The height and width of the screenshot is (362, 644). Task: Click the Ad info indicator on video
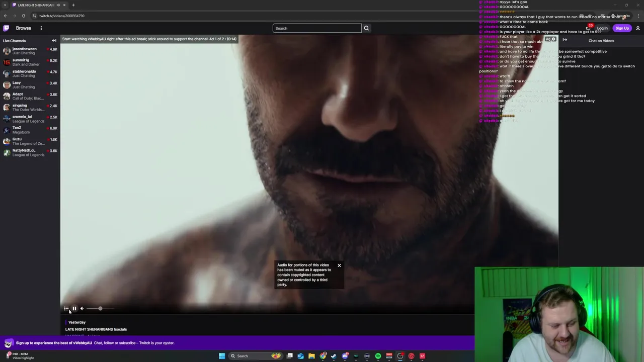[551, 39]
